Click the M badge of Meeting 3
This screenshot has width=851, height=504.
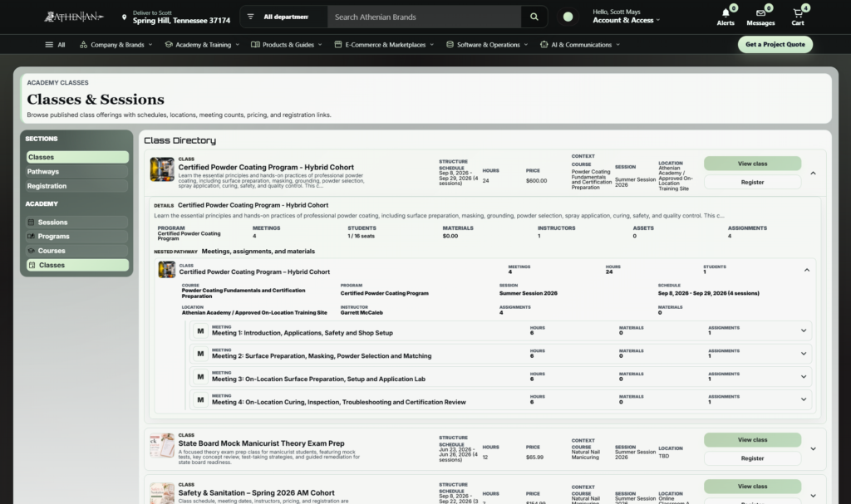point(200,376)
